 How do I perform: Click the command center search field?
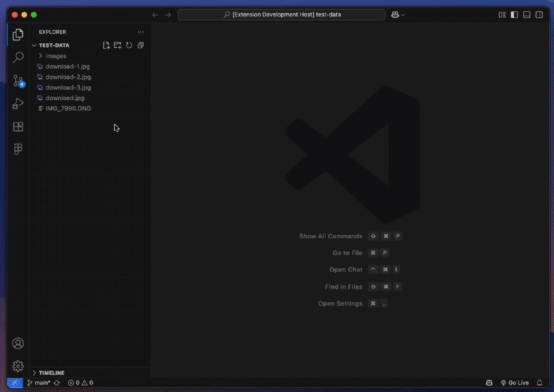tap(282, 15)
